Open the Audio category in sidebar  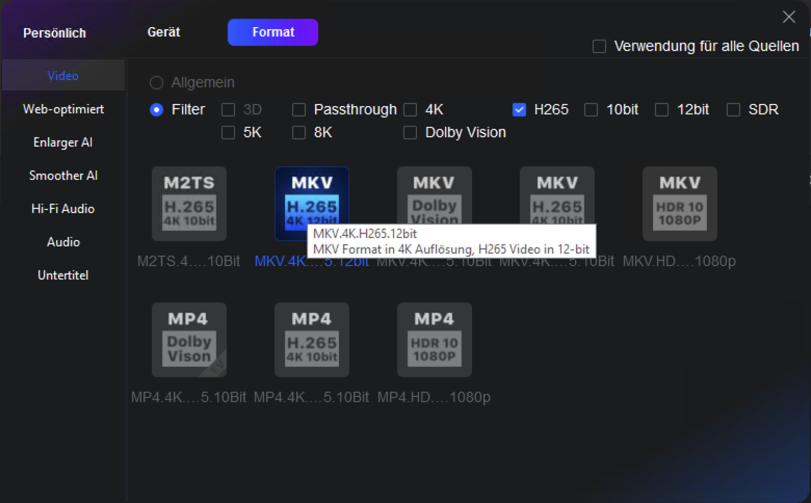(63, 242)
